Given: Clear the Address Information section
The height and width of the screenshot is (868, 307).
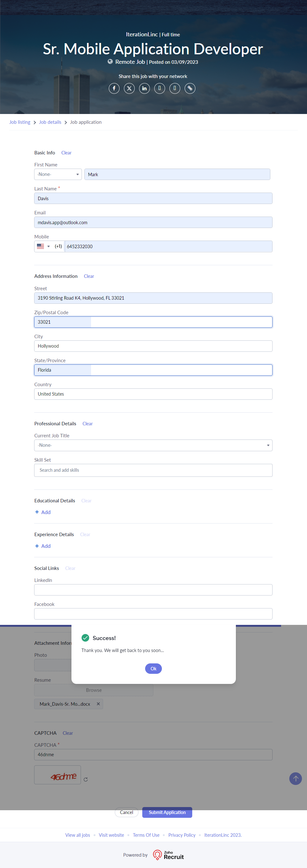Looking at the screenshot, I should coord(89,276).
